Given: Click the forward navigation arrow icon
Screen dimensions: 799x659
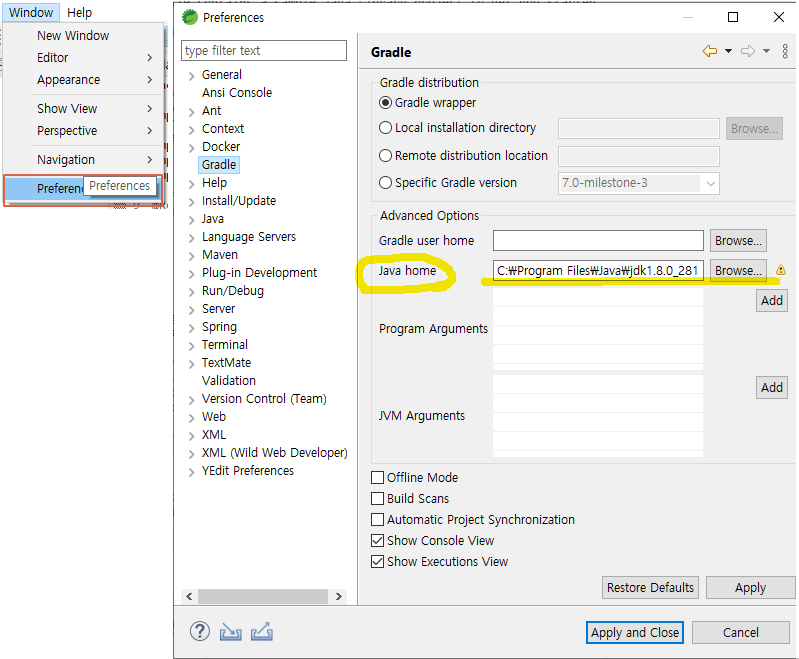Looking at the screenshot, I should tap(748, 51).
